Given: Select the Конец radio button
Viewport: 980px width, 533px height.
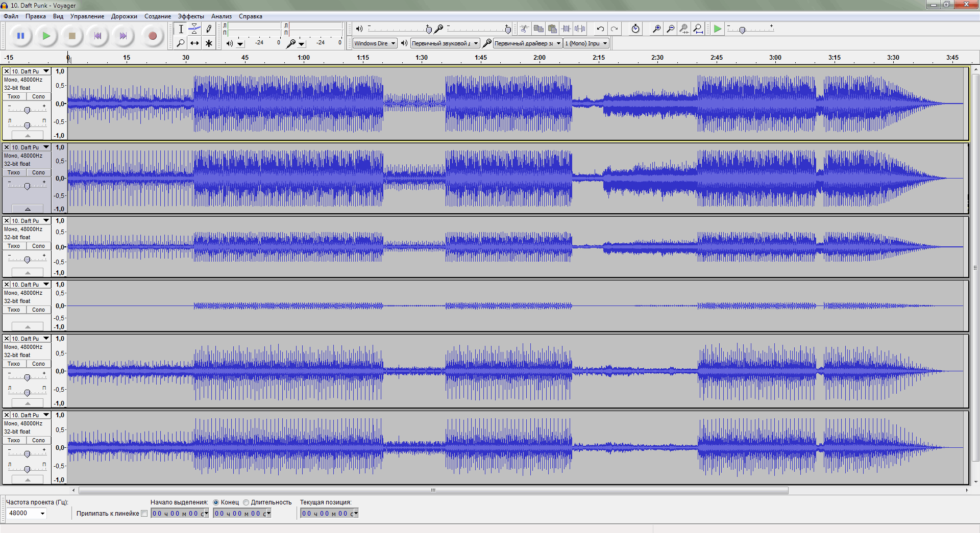Looking at the screenshot, I should pyautogui.click(x=216, y=502).
